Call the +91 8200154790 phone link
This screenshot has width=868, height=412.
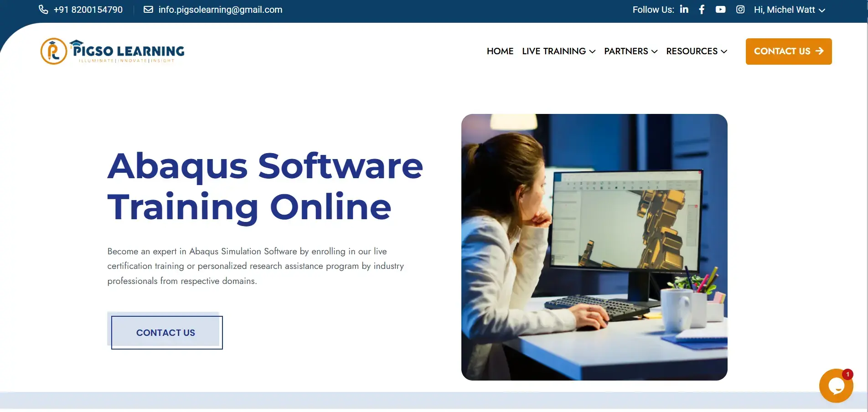(88, 10)
